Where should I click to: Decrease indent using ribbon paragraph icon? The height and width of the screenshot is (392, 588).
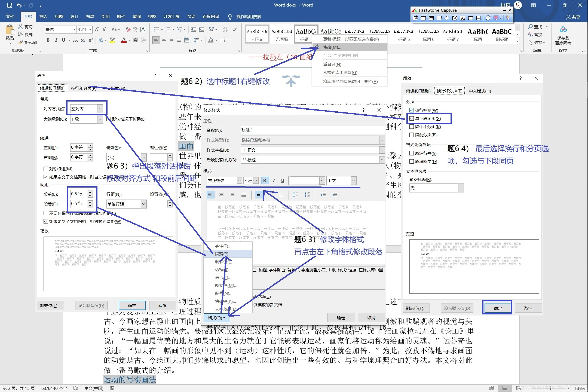pos(193,29)
